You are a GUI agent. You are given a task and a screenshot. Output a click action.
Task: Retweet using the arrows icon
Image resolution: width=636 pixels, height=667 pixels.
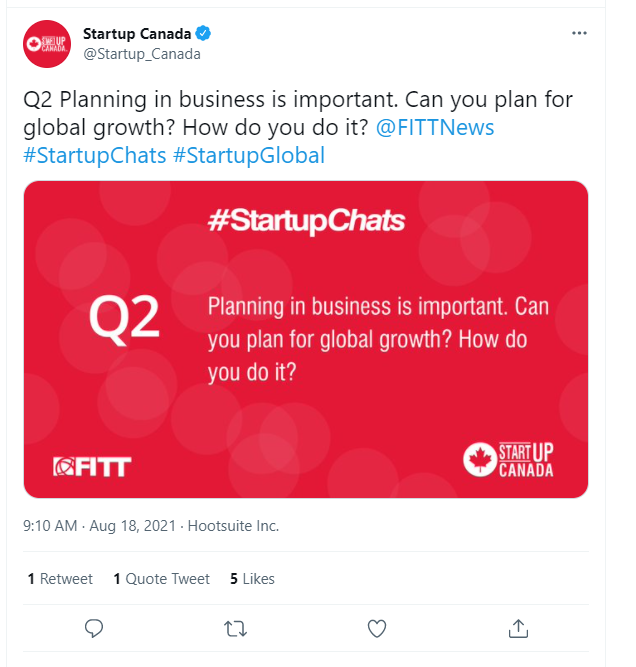tap(236, 628)
